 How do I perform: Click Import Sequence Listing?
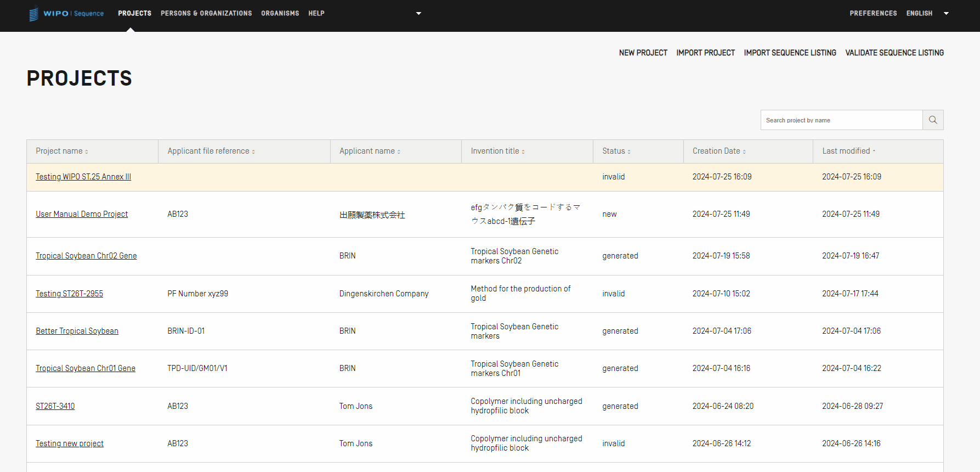(790, 53)
